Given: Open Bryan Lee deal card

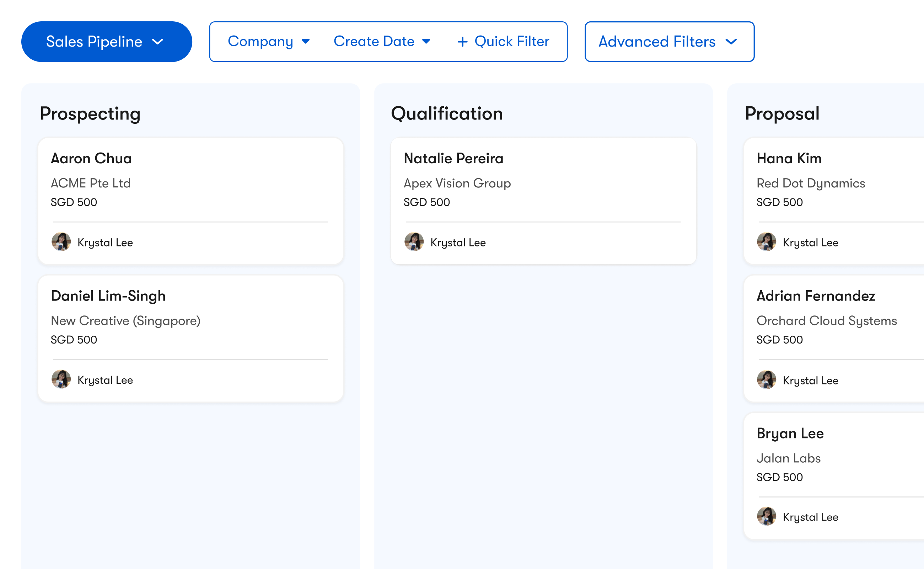Looking at the screenshot, I should pyautogui.click(x=834, y=476).
